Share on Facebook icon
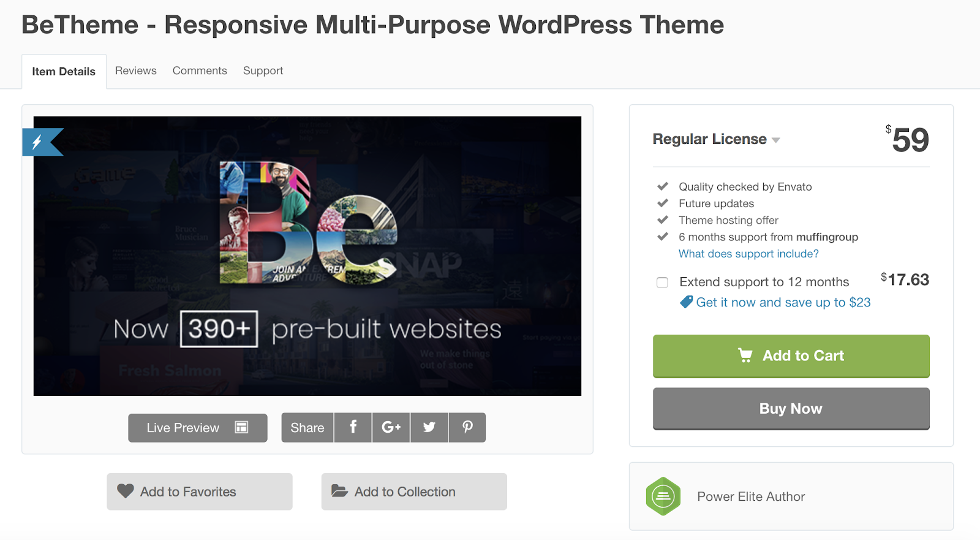Screen dimensions: 980x540 tap(353, 428)
